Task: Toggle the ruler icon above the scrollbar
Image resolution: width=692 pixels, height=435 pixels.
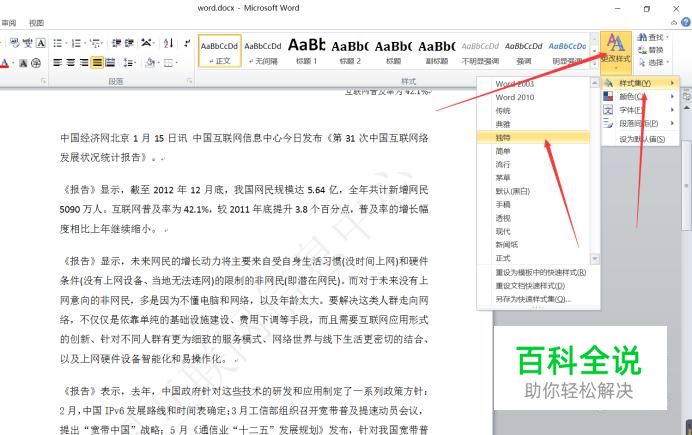Action: click(686, 95)
